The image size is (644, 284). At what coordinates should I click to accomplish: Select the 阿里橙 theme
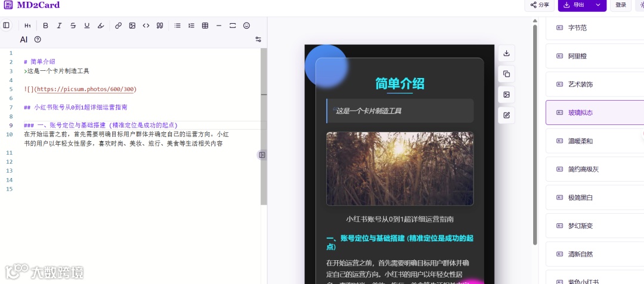595,56
